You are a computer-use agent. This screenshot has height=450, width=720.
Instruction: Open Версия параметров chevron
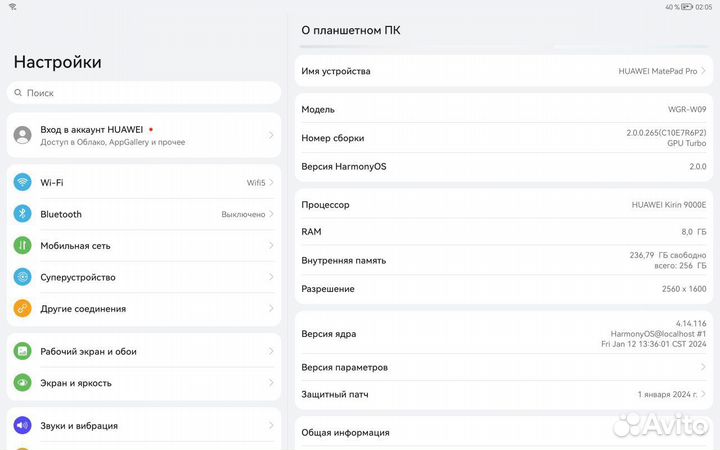point(704,367)
